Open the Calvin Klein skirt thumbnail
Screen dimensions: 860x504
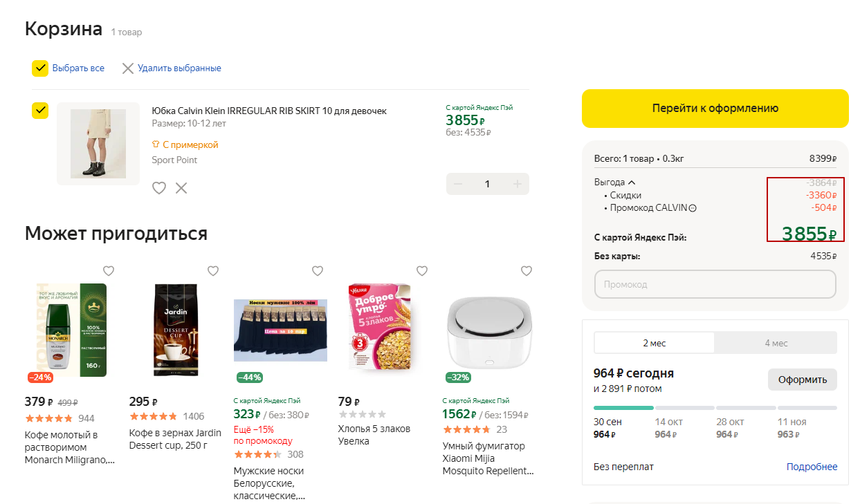(98, 144)
